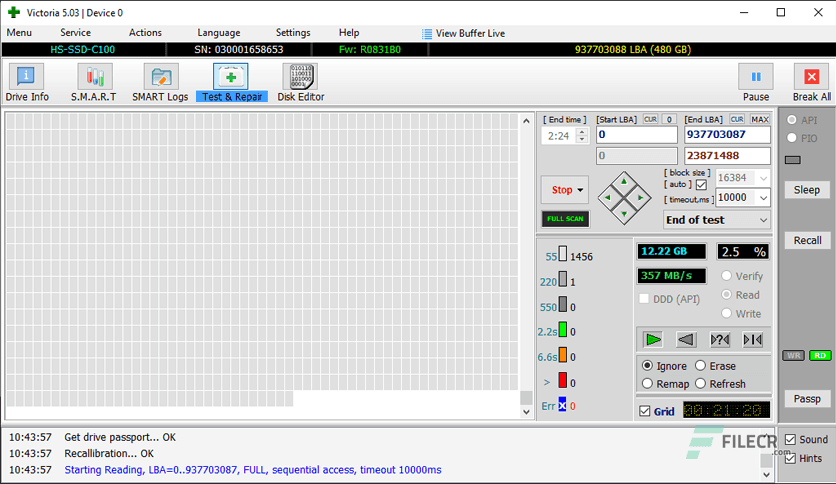This screenshot has height=484, width=836.
Task: Select the PIO access mode
Action: pos(792,138)
